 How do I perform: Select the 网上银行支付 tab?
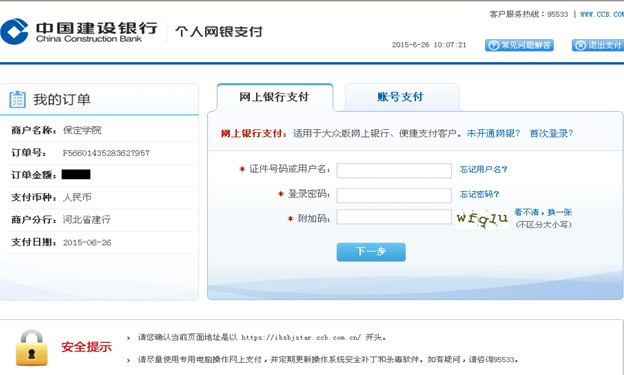pos(275,97)
